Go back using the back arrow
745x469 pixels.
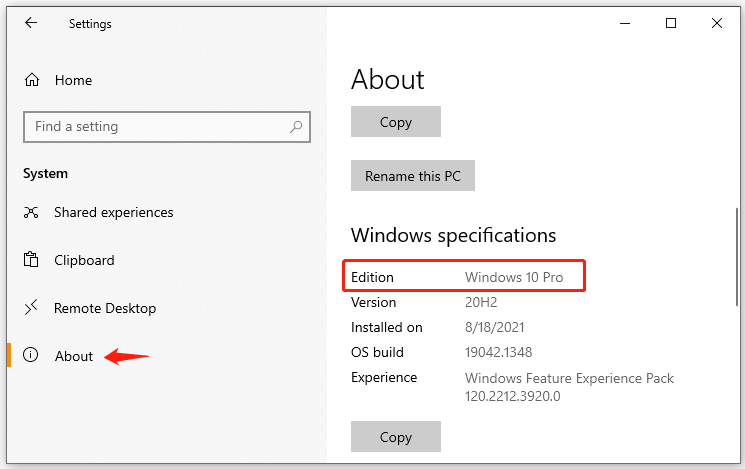pyautogui.click(x=31, y=22)
